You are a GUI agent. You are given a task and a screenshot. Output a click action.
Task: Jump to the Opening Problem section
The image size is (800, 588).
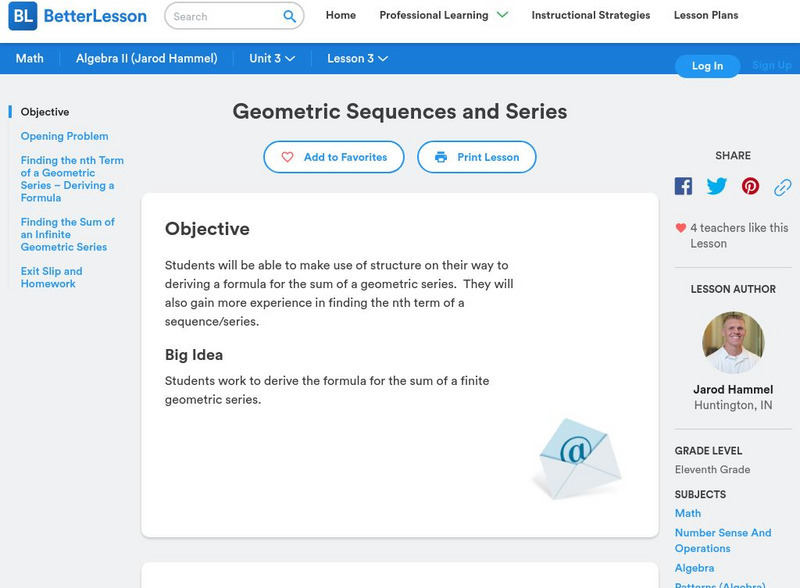click(x=64, y=136)
